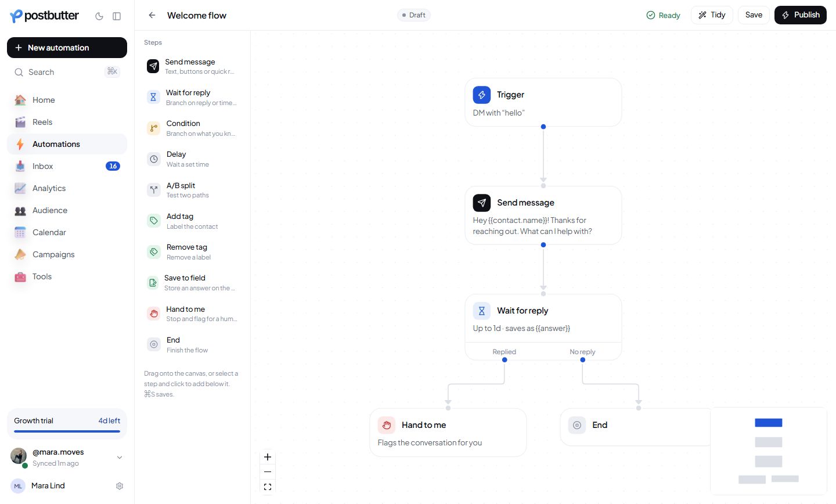Zoom in with the plus canvas control
Image resolution: width=836 pixels, height=504 pixels.
tap(268, 457)
